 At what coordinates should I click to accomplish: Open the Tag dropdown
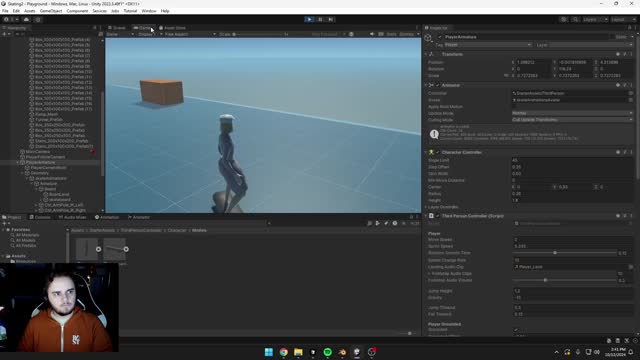(x=488, y=45)
